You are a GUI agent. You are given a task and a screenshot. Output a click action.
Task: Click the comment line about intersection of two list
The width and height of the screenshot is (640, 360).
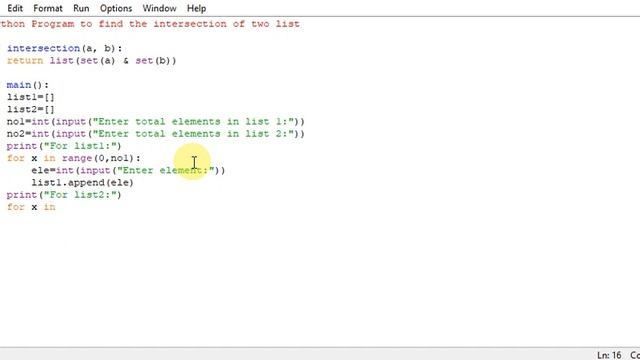(x=150, y=24)
